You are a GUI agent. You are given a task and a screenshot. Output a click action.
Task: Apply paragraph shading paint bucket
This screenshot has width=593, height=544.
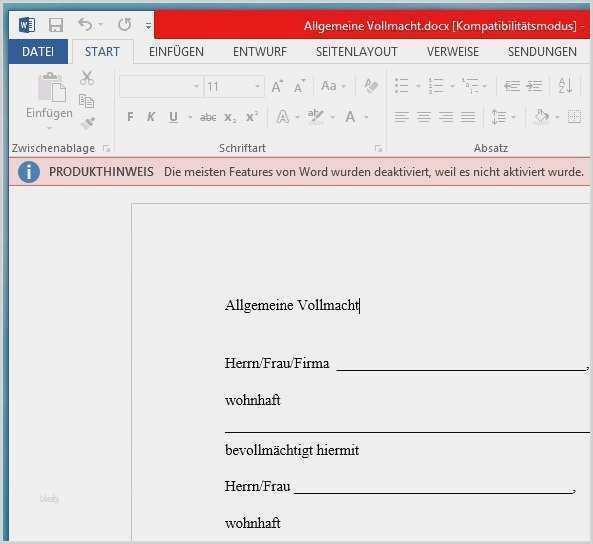click(542, 116)
